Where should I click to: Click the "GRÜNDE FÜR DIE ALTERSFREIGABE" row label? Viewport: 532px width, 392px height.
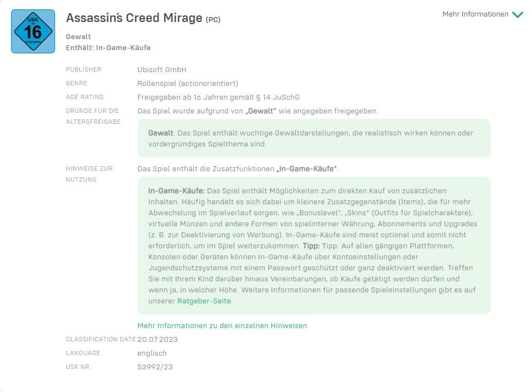tap(93, 116)
